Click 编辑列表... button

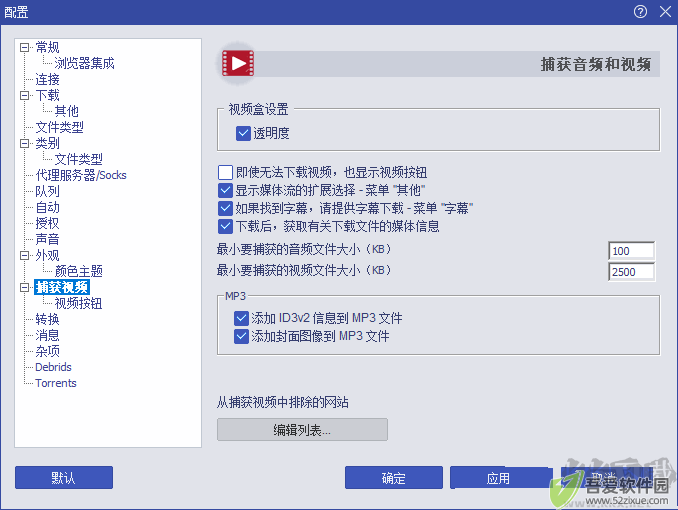[302, 430]
